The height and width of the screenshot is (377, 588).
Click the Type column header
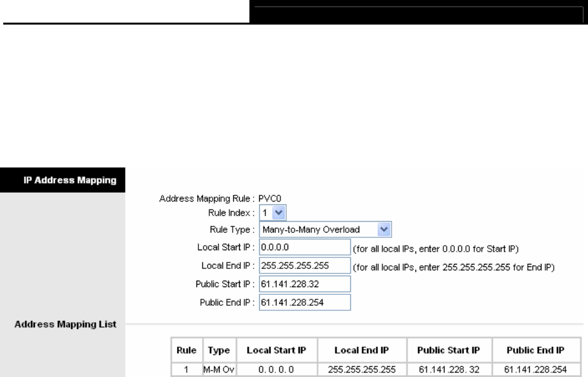[x=219, y=350]
